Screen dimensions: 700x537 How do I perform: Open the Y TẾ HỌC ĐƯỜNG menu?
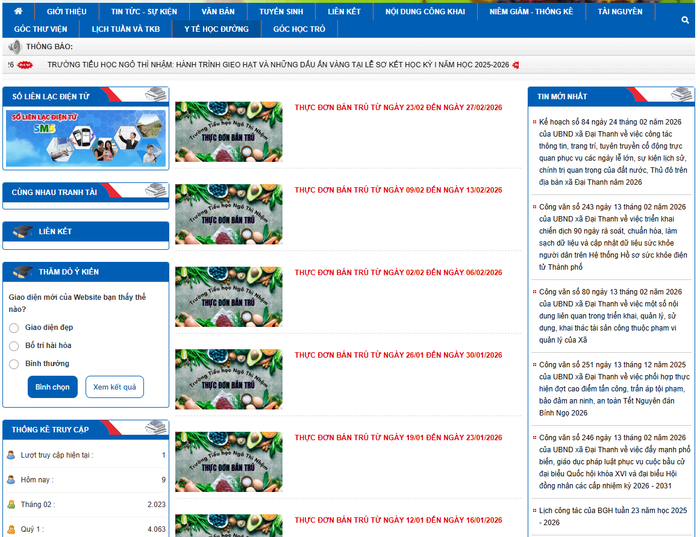pyautogui.click(x=217, y=29)
